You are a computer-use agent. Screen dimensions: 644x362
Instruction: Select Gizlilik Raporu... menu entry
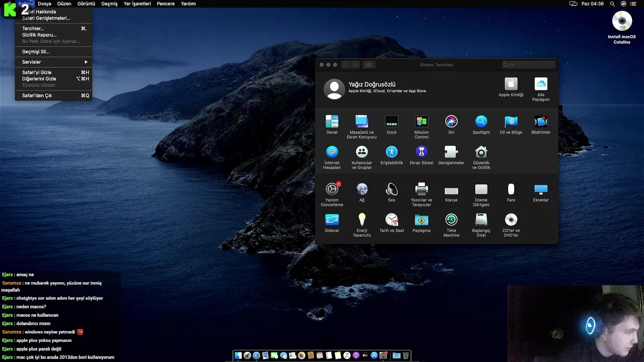point(53,35)
